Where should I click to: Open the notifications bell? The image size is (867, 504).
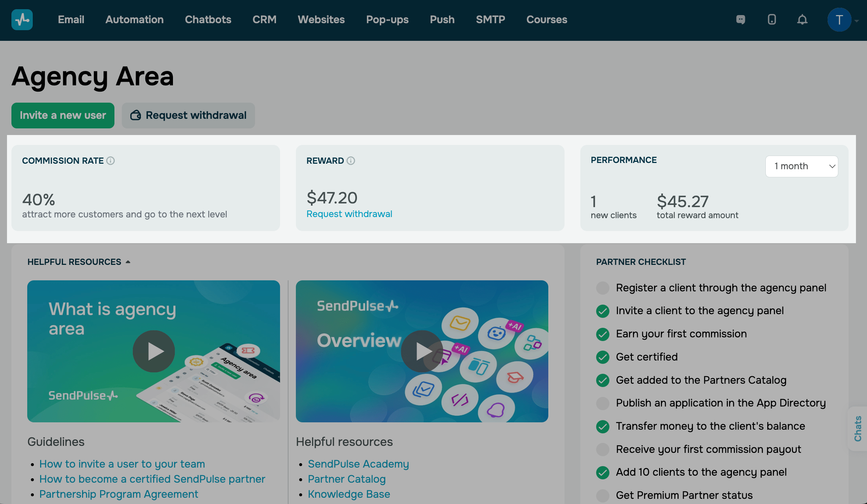click(x=802, y=19)
